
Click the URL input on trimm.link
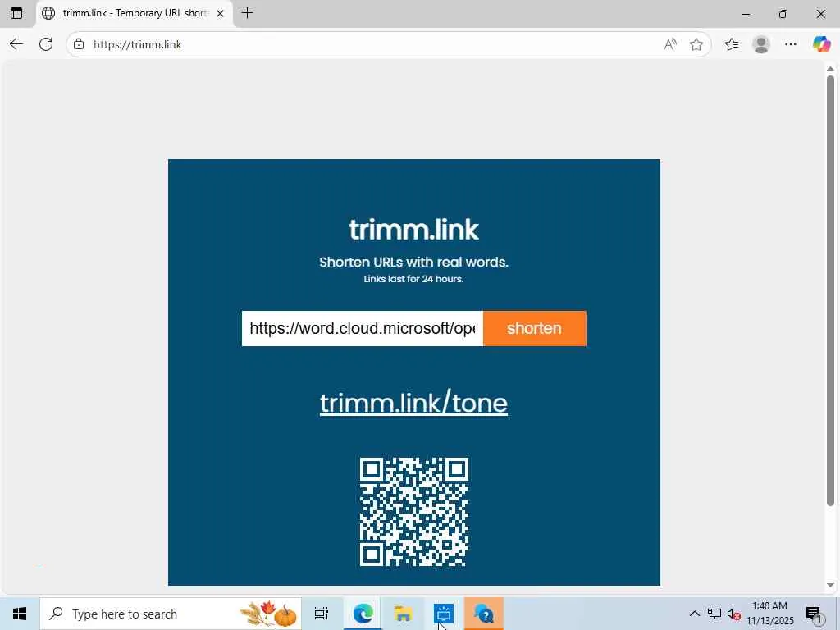(x=362, y=328)
